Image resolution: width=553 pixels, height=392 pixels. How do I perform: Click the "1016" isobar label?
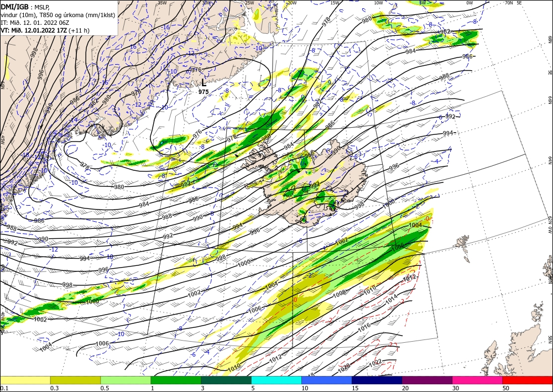click(364, 327)
